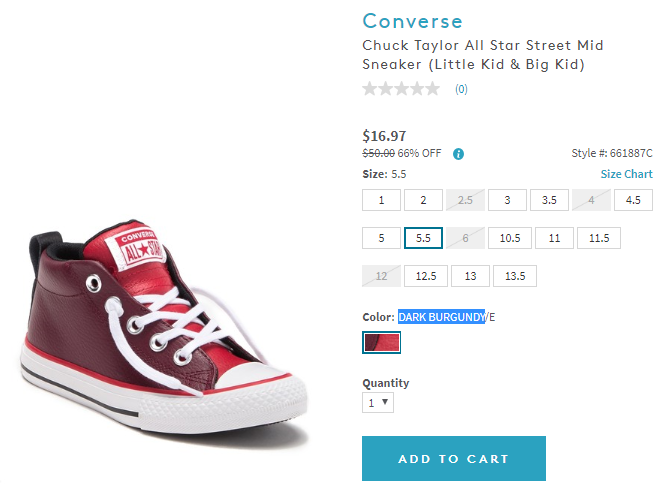Click the star rating icons

pyautogui.click(x=401, y=89)
